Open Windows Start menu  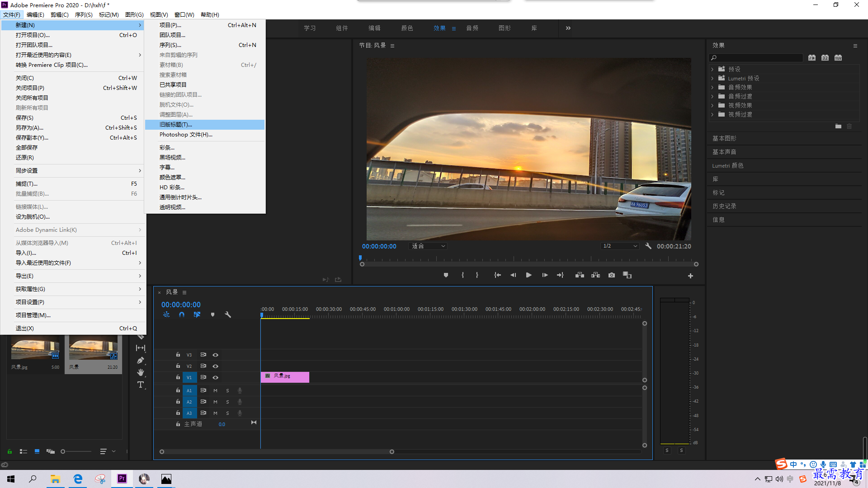click(x=11, y=479)
